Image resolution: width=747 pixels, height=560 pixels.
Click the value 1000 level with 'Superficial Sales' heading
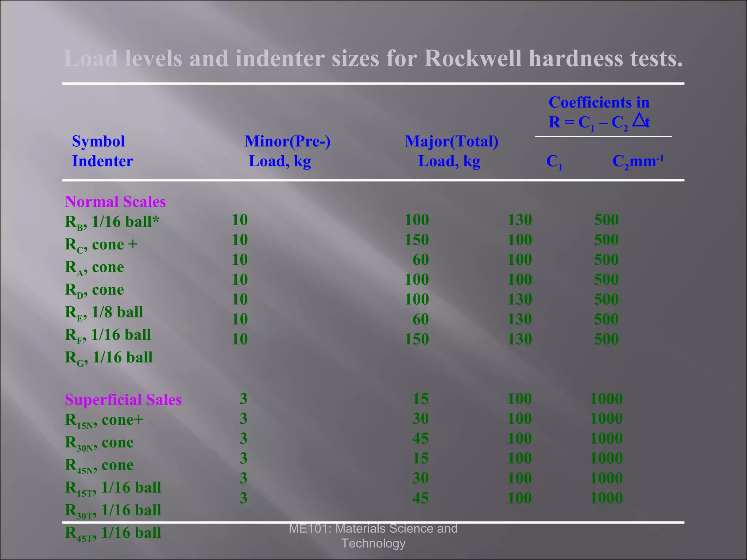tap(606, 398)
